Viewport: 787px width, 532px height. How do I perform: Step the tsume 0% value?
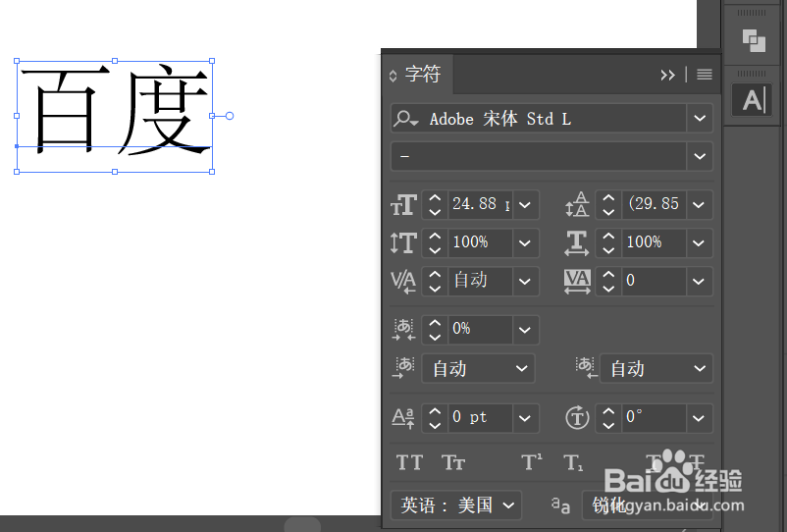pyautogui.click(x=435, y=330)
